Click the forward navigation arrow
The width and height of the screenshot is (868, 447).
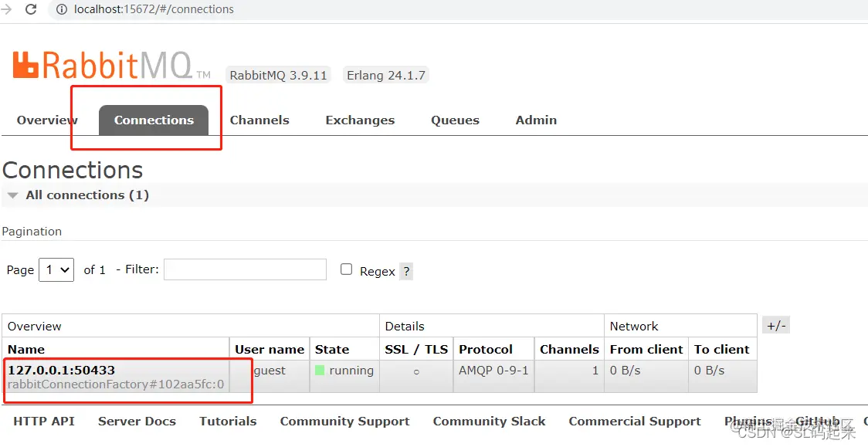6,8
